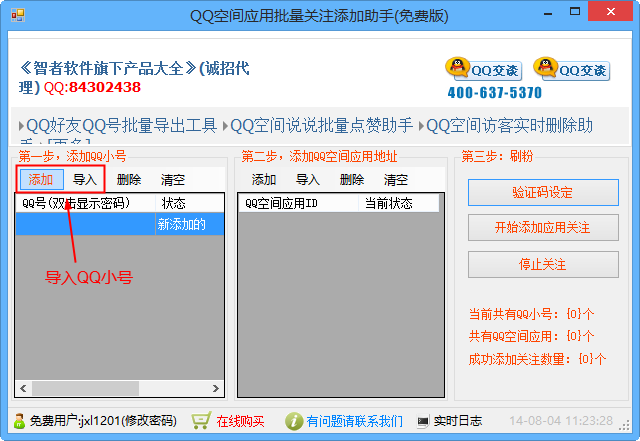The image size is (640, 441).
Task: Click the QQ号(双击显示密码) column header
Action: [85, 203]
